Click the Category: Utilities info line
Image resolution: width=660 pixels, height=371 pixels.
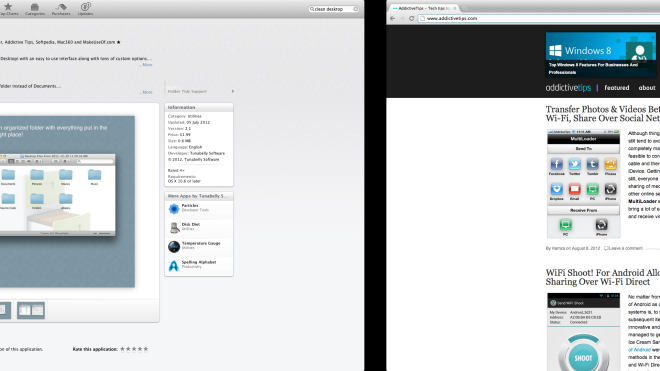tap(184, 116)
